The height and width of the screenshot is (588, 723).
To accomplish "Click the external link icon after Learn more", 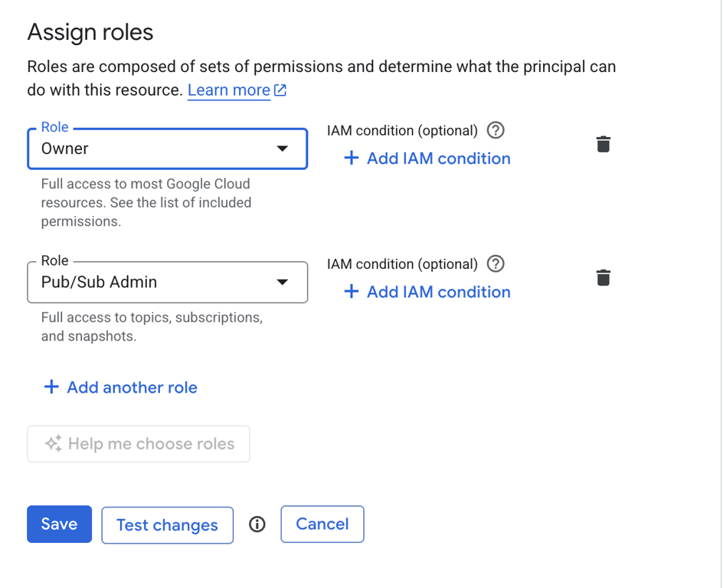I will coord(281,90).
